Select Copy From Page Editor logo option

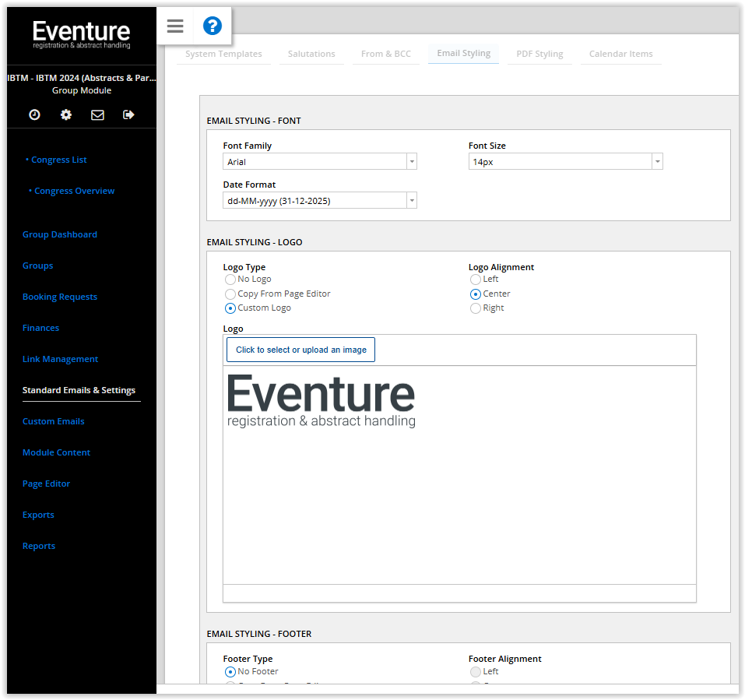coord(230,294)
